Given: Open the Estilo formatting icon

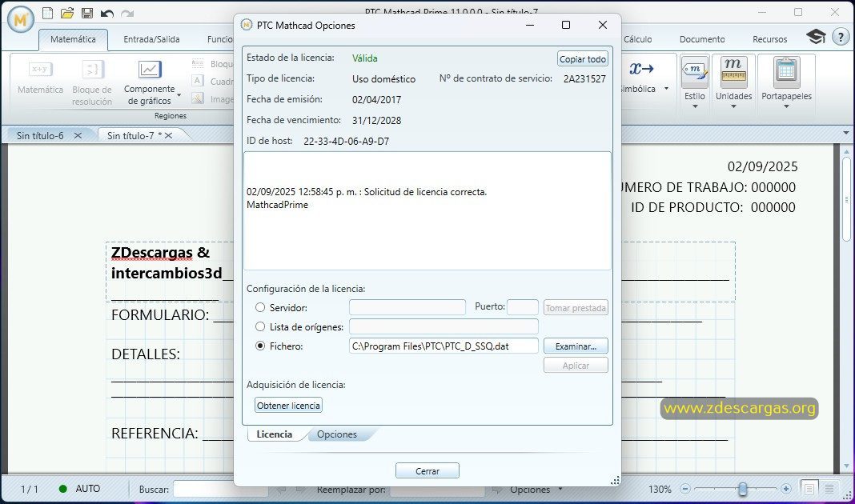Looking at the screenshot, I should pos(695,72).
